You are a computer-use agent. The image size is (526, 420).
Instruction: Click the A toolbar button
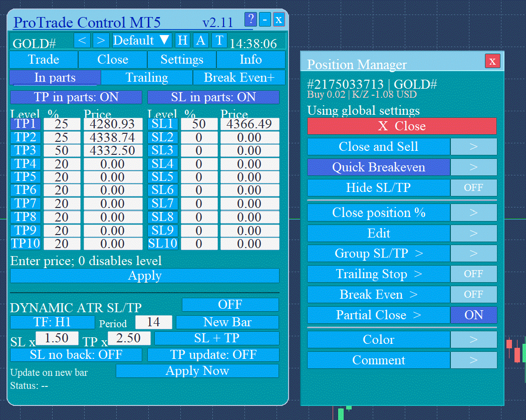pyautogui.click(x=200, y=41)
